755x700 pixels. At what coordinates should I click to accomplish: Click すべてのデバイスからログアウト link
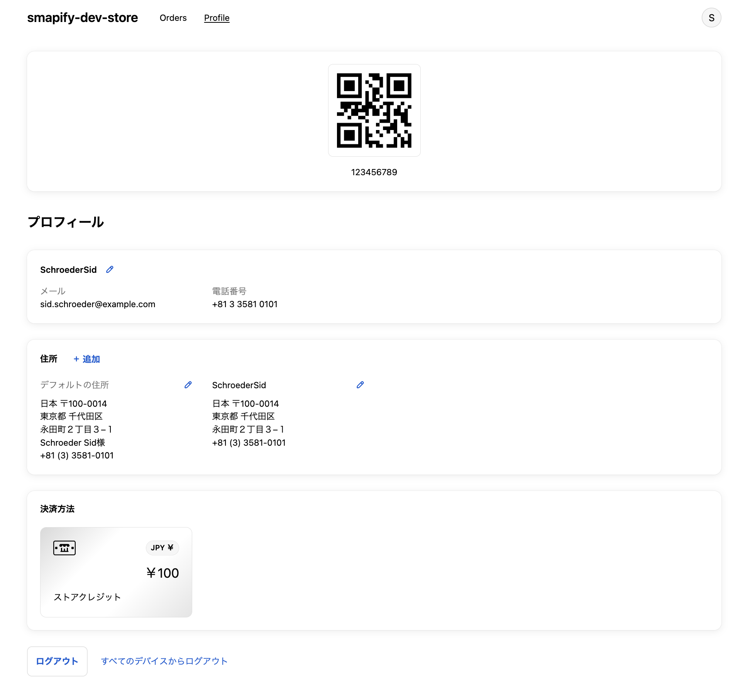pyautogui.click(x=164, y=661)
